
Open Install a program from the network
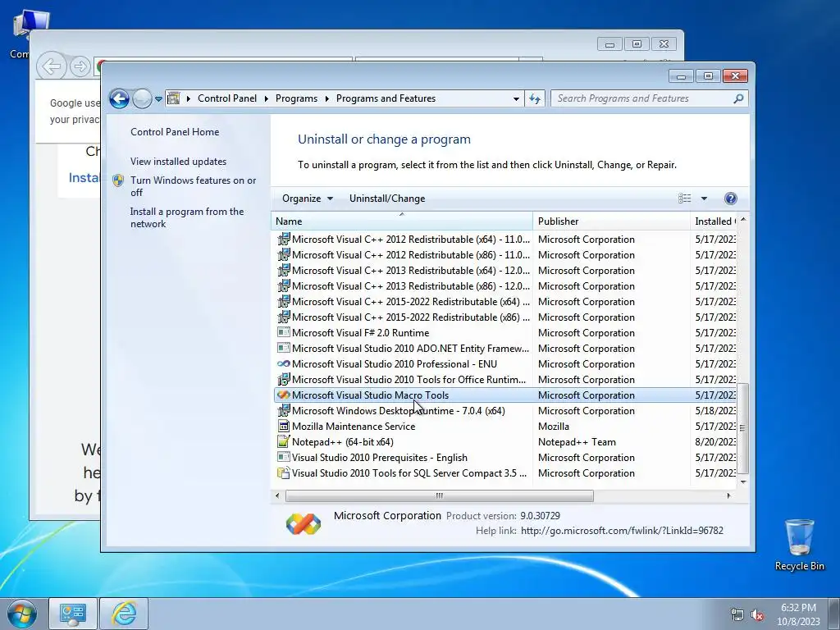(187, 217)
